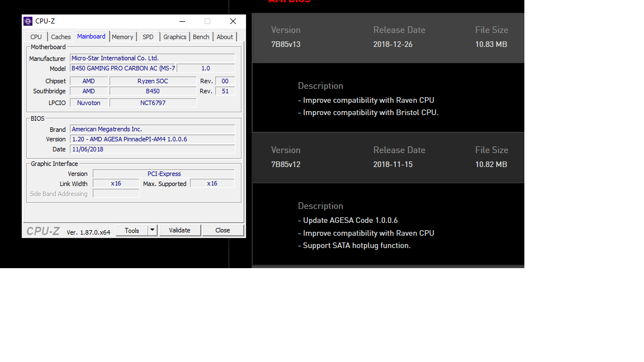Screen dimensions: 644x362
Task: Switch to the SPD tab
Action: 148,37
